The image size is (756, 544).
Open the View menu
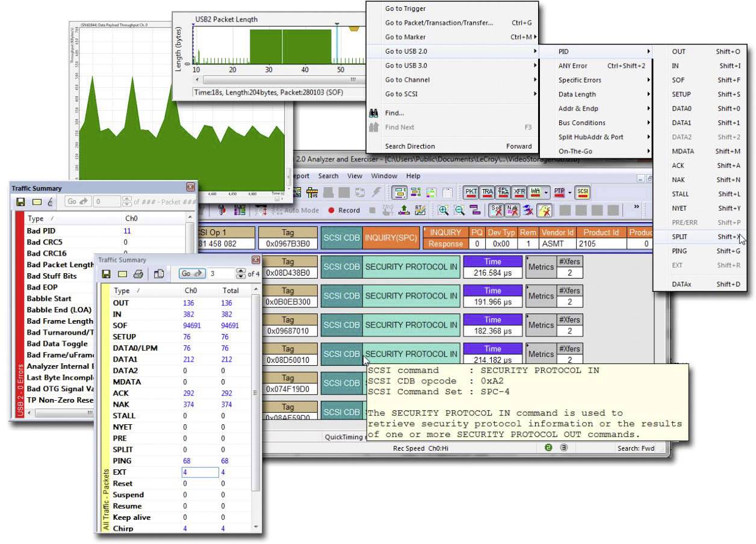point(355,176)
